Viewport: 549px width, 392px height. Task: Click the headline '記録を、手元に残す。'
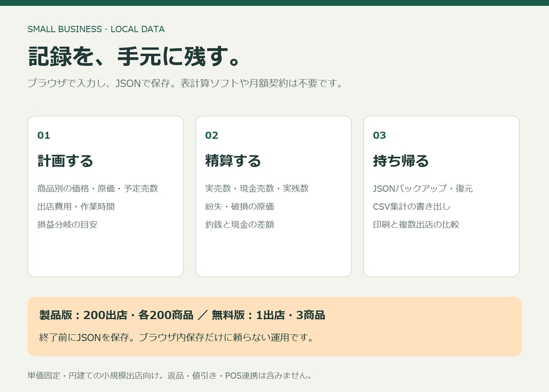tap(134, 56)
